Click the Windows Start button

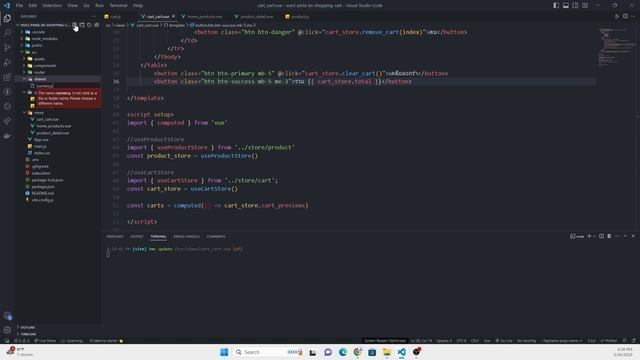(x=224, y=352)
